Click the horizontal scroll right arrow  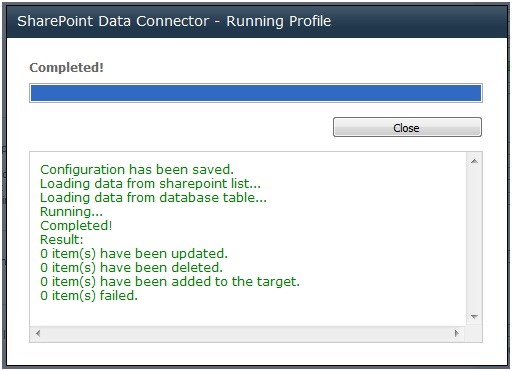pyautogui.click(x=457, y=333)
